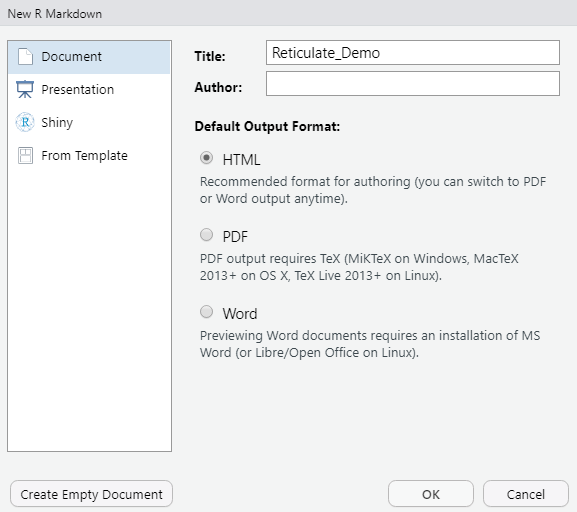Choose the Shiny document type
The width and height of the screenshot is (577, 512).
(89, 123)
